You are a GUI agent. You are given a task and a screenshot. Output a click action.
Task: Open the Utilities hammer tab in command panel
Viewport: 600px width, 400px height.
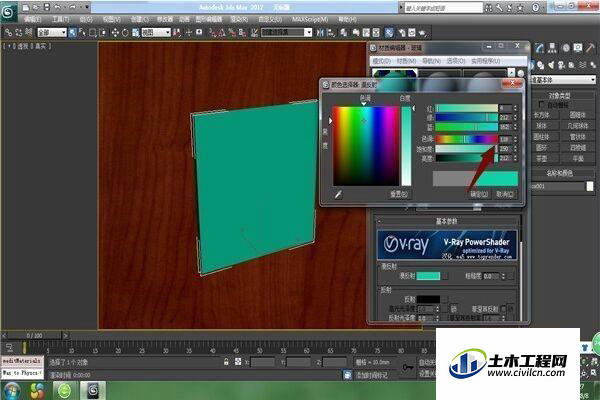tap(590, 48)
